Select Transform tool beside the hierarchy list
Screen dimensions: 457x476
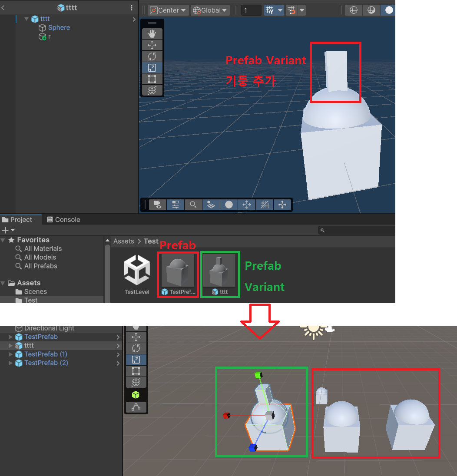click(136, 382)
